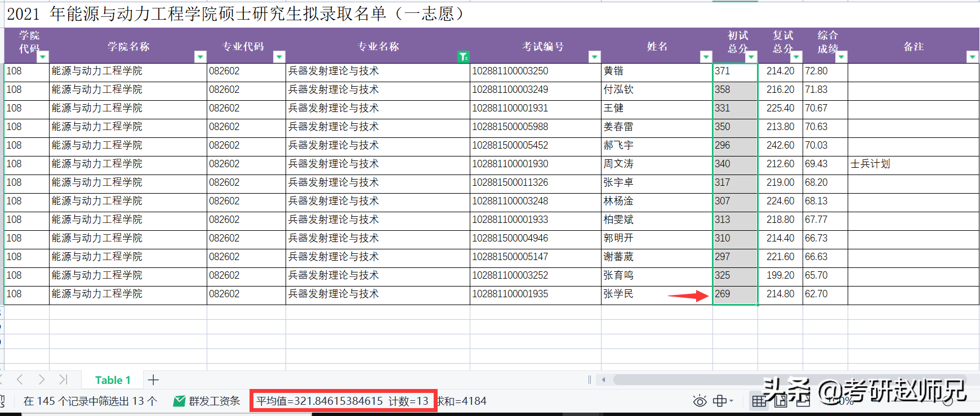The height and width of the screenshot is (416, 980).
Task: Select cell with name 郝飞宇
Action: point(657,145)
